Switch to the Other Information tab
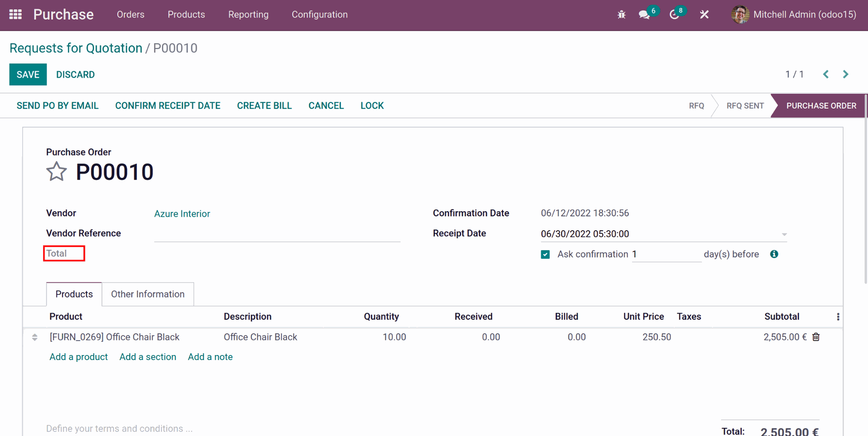 [x=148, y=294]
